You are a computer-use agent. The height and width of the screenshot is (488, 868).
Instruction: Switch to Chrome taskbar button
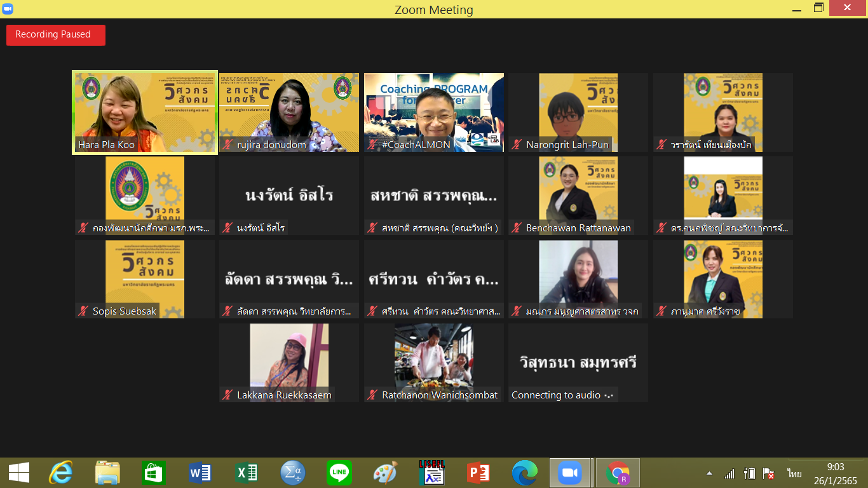pyautogui.click(x=618, y=473)
